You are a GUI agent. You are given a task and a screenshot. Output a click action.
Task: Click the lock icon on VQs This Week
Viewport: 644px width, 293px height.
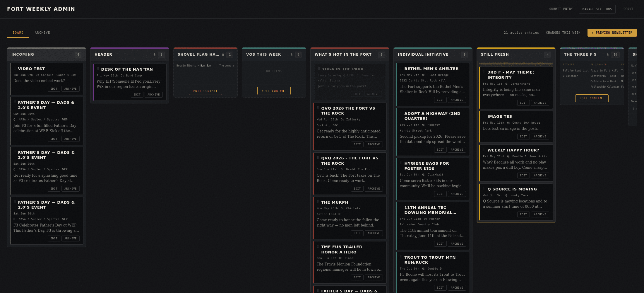click(x=292, y=55)
